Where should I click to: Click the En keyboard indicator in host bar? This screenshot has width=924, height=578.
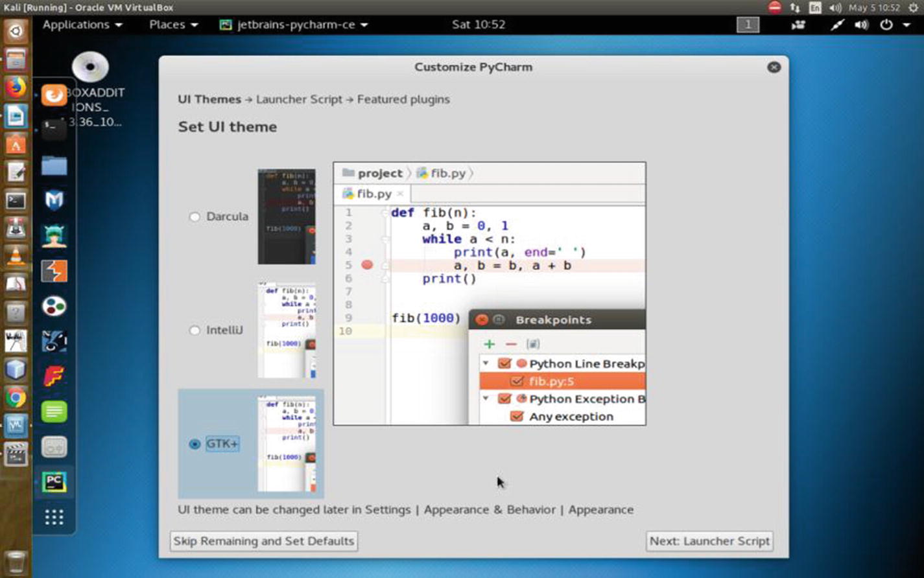click(x=815, y=8)
